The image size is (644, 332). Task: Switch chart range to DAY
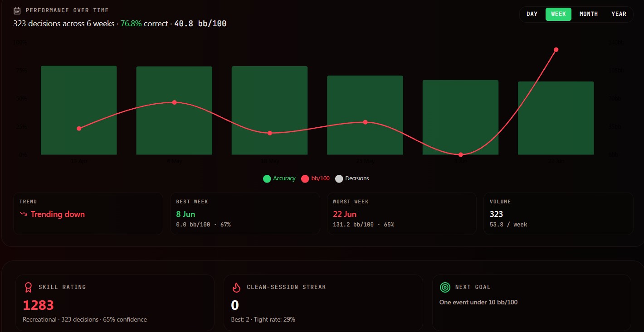click(x=532, y=14)
